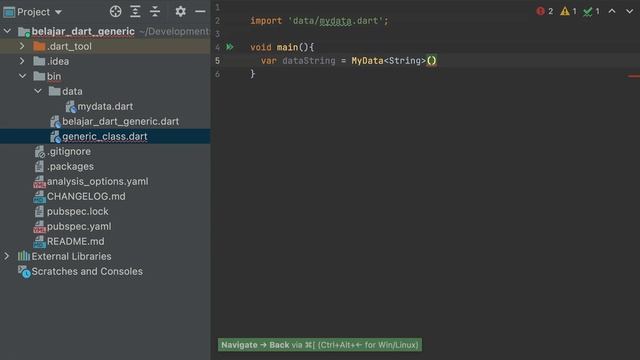
Task: Click the Scratches and Consoles icon
Action: (x=24, y=272)
